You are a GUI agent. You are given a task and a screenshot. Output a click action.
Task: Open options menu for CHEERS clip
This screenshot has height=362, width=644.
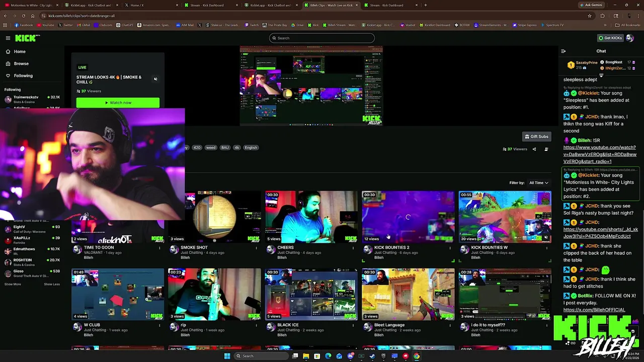353,247
